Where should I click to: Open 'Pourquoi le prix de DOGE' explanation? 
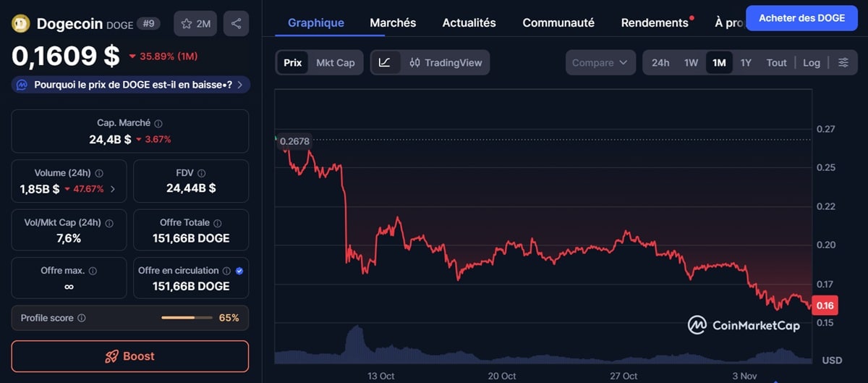coord(131,85)
